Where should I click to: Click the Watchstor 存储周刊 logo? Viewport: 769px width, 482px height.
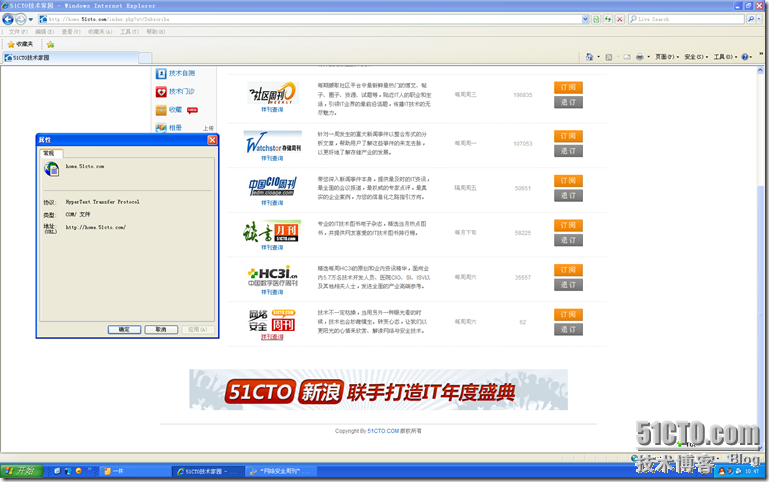tap(273, 143)
